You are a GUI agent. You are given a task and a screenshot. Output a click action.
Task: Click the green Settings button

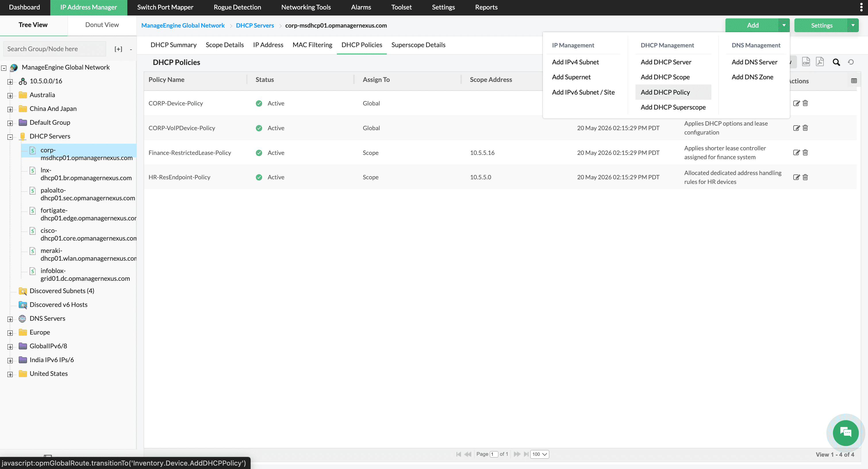pos(821,25)
